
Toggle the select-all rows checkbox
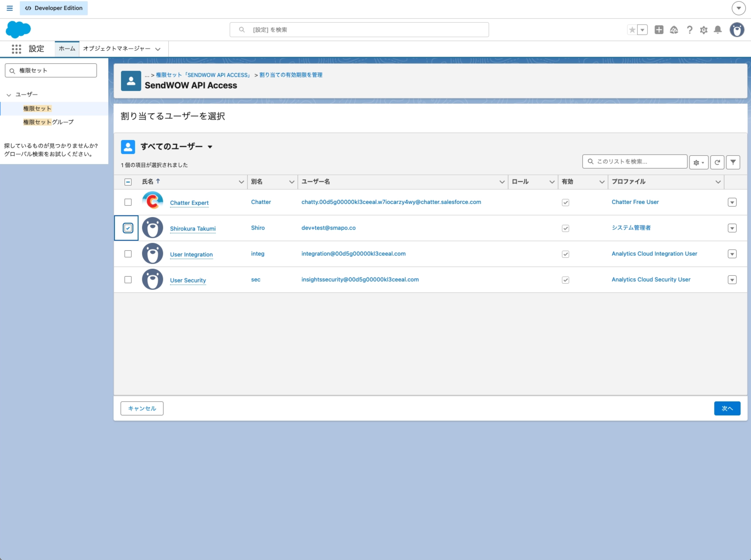[128, 182]
